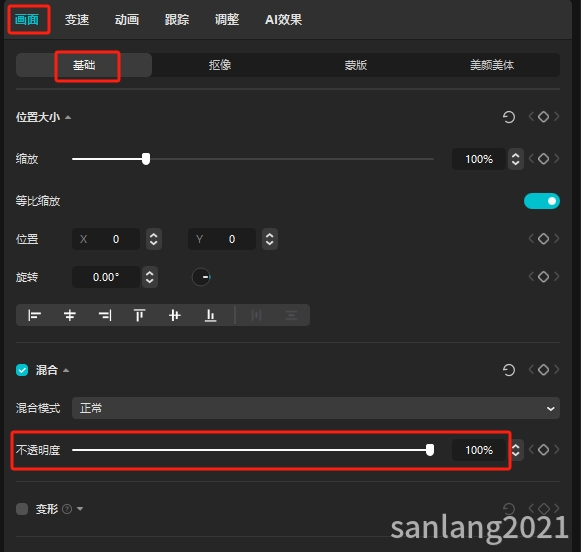This screenshot has width=581, height=552.
Task: Go to next keyframe in 旋转 row
Action: coord(557,276)
